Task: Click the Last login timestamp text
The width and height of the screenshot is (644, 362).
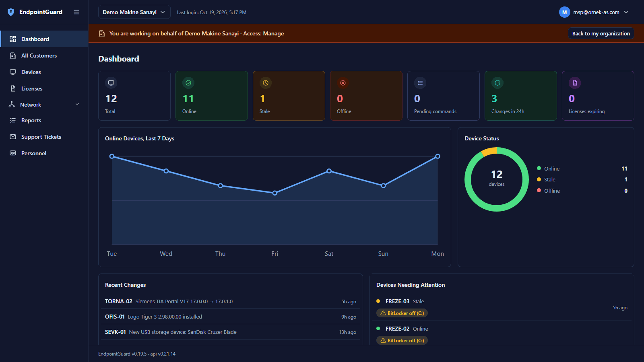Action: (x=212, y=12)
